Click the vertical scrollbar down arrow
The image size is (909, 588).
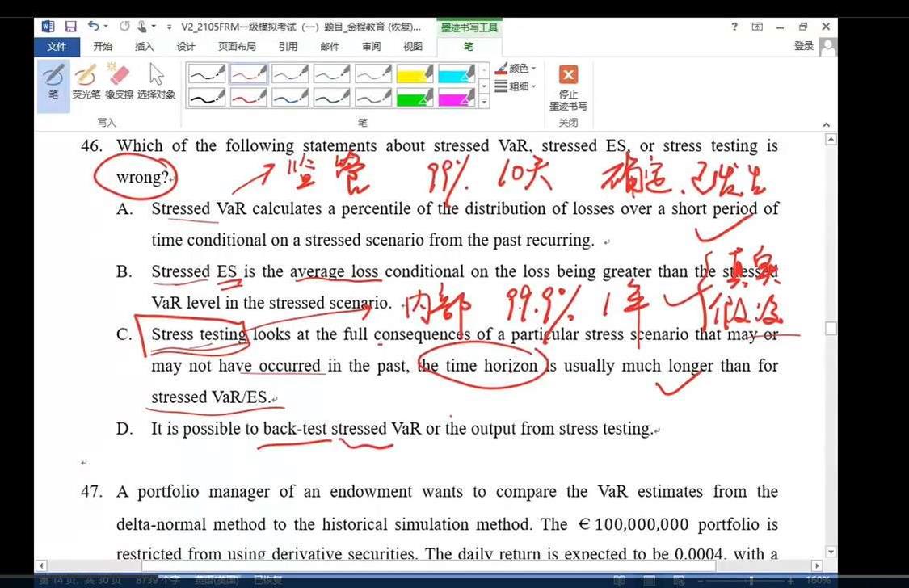tap(831, 552)
